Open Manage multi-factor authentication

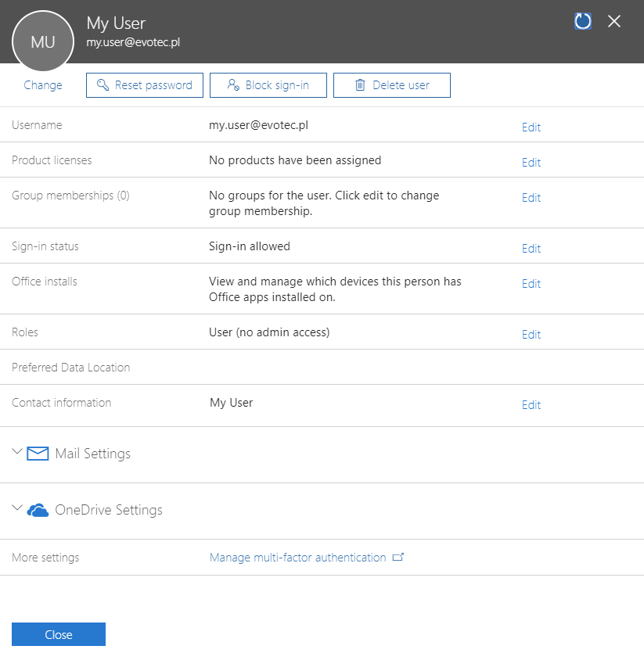(x=300, y=557)
